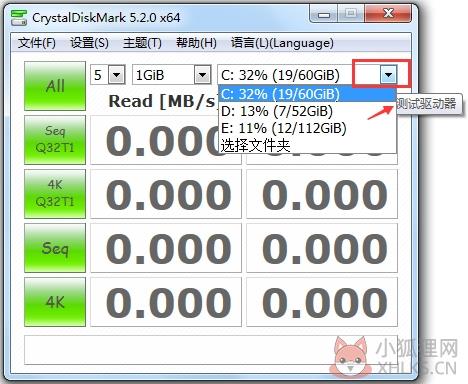Image resolution: width=468 pixels, height=384 pixels.
Task: Open the 主题(T) menu
Action: point(142,43)
